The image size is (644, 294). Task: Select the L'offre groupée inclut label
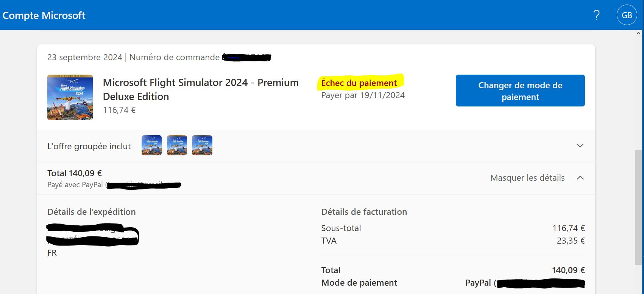click(89, 146)
